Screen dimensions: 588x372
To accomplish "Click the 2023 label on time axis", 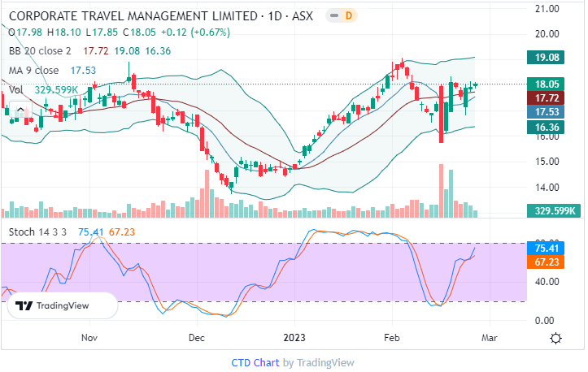I will pos(294,337).
